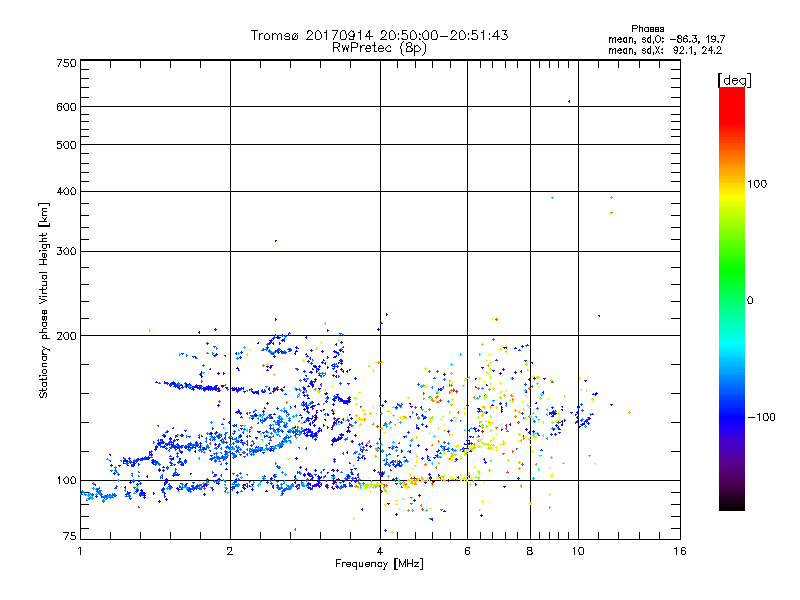Select the 'mean, sd,X: 92.1, 24.2' line
The height and width of the screenshot is (600, 800).
click(x=665, y=51)
